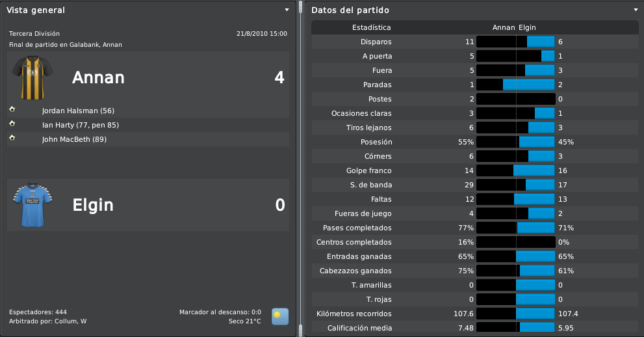Open scorer Jordan Halsman (56)
644x337 pixels.
pyautogui.click(x=78, y=111)
